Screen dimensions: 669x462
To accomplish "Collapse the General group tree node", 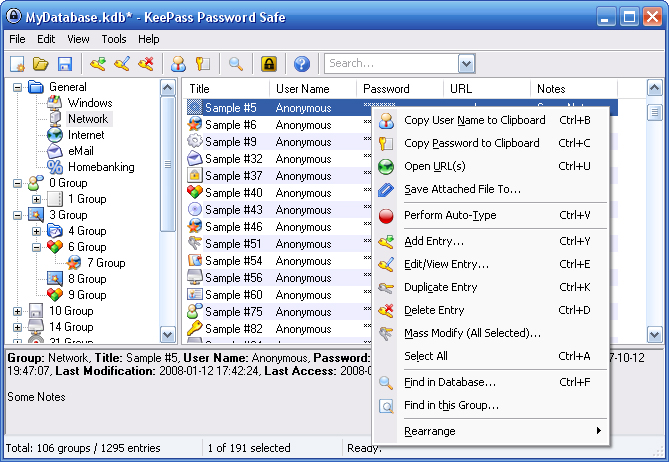I will (x=17, y=87).
